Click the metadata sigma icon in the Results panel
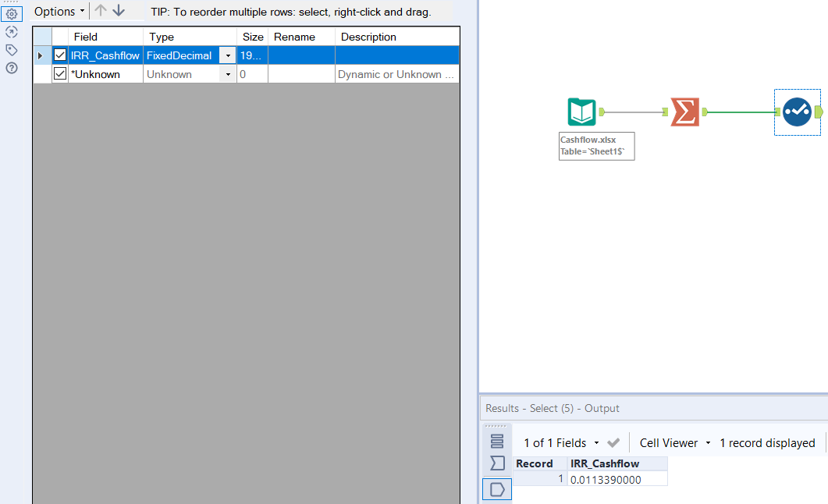The image size is (828, 504). point(497,463)
